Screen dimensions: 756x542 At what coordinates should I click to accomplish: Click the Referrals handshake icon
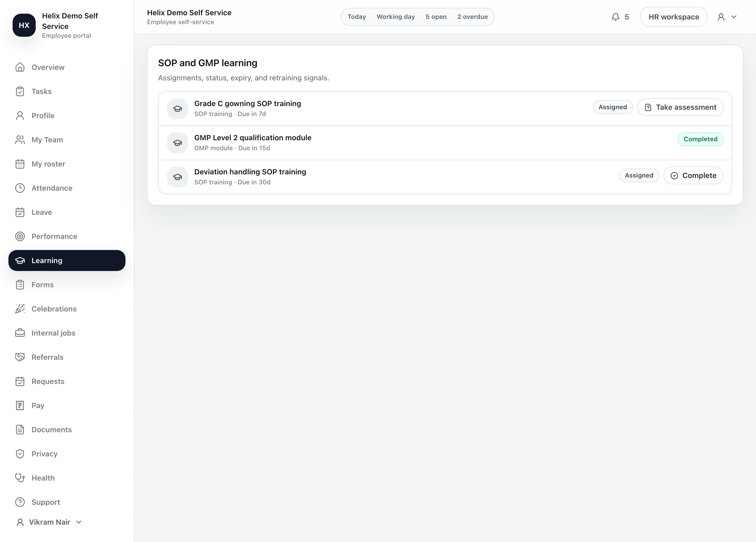[x=20, y=357]
